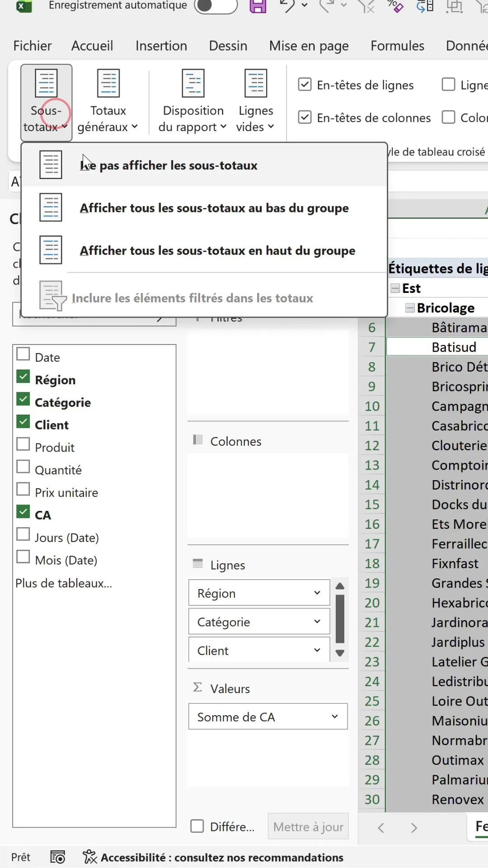Click the Ne pas afficher sous-totaux icon

click(x=51, y=165)
